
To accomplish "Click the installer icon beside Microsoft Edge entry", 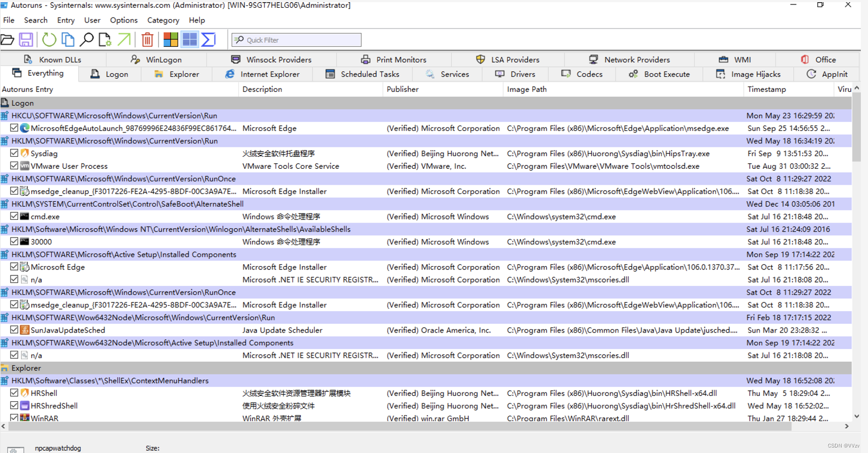I will click(25, 267).
